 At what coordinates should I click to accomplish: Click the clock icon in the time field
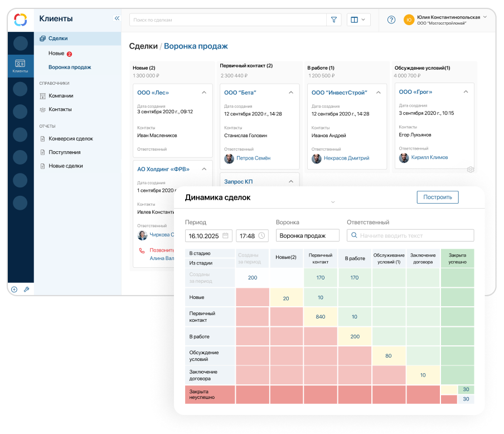pyautogui.click(x=261, y=235)
